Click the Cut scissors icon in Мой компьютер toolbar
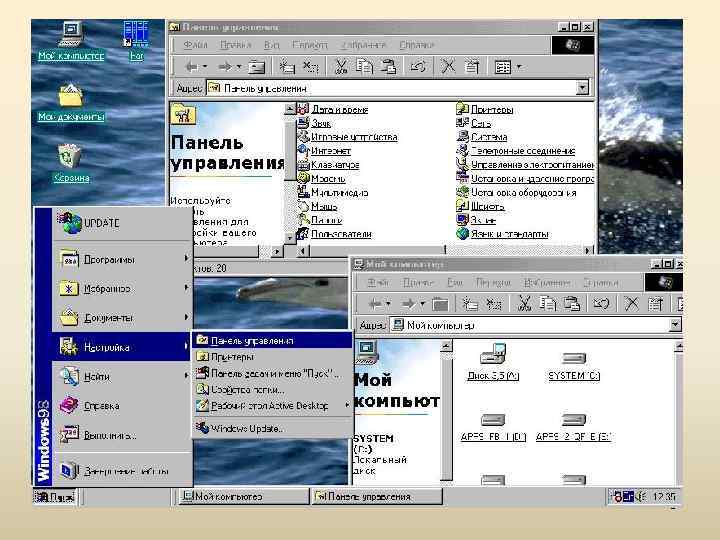Image resolution: width=720 pixels, height=540 pixels. (523, 304)
